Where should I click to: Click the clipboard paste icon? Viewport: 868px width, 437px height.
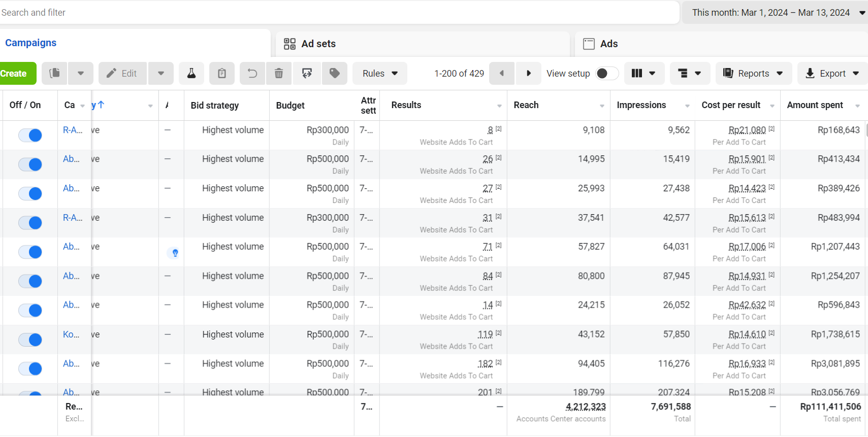click(x=222, y=74)
